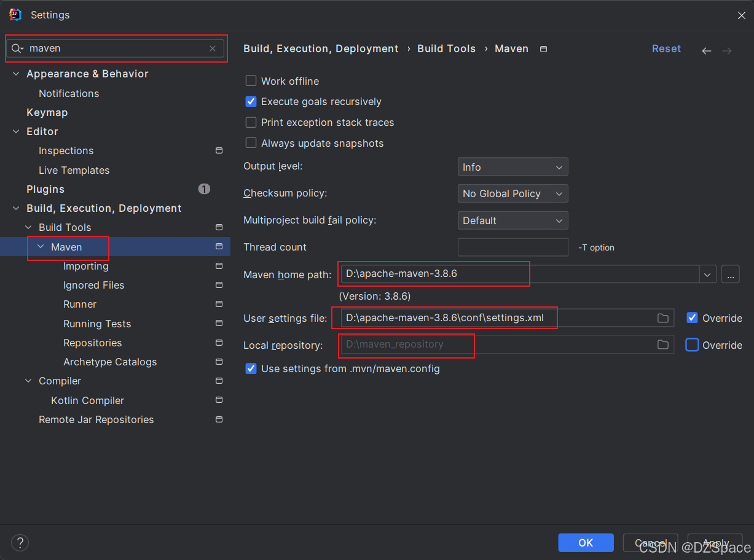Screen dimensions: 754x560
Task: Expand the Maven home path dropdown arrow
Action: point(707,274)
